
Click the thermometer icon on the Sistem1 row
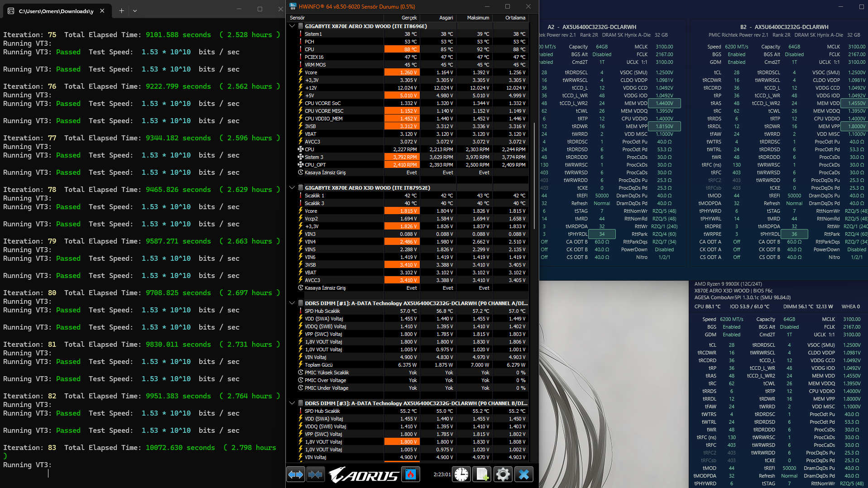tap(300, 34)
